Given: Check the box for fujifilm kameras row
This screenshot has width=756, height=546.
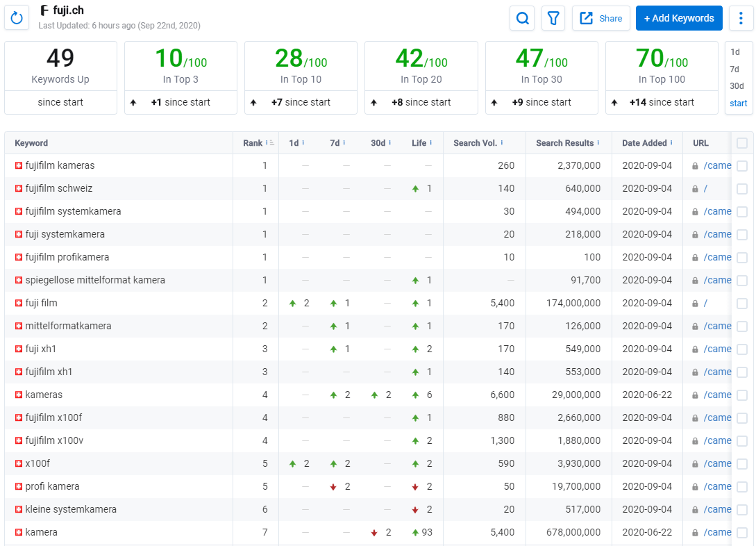Looking at the screenshot, I should [x=742, y=165].
